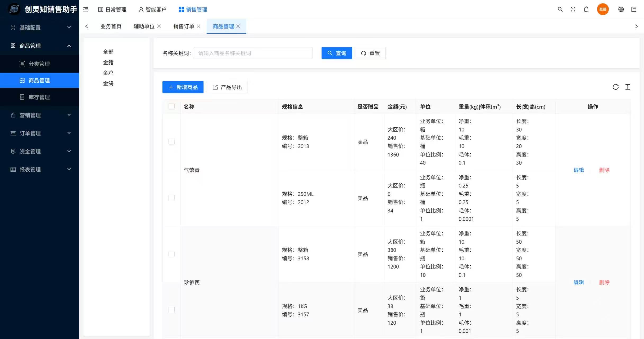Image resolution: width=644 pixels, height=339 pixels.
Task: Click the 订单管理 sidebar icon
Action: 13,133
